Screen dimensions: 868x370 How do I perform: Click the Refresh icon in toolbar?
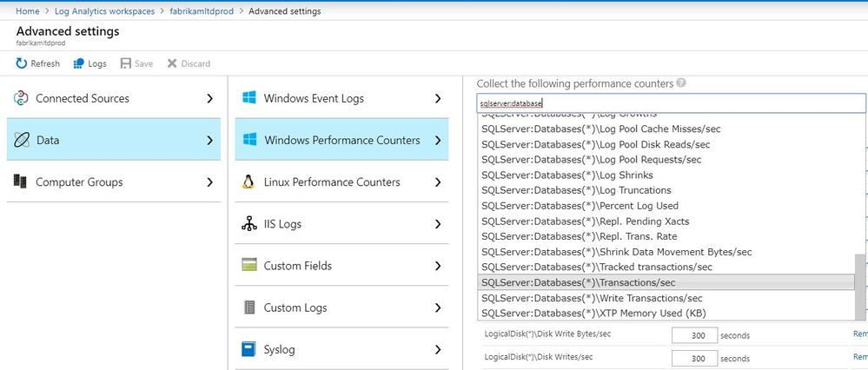point(22,63)
